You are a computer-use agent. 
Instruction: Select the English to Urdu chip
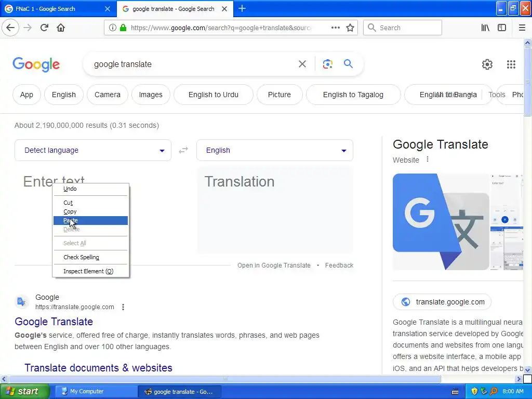pyautogui.click(x=214, y=95)
